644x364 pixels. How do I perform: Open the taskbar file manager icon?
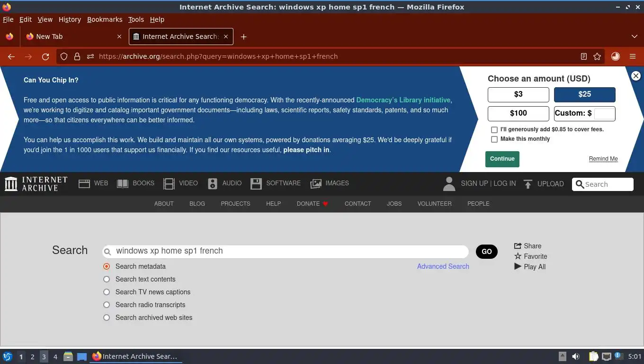tap(68, 356)
